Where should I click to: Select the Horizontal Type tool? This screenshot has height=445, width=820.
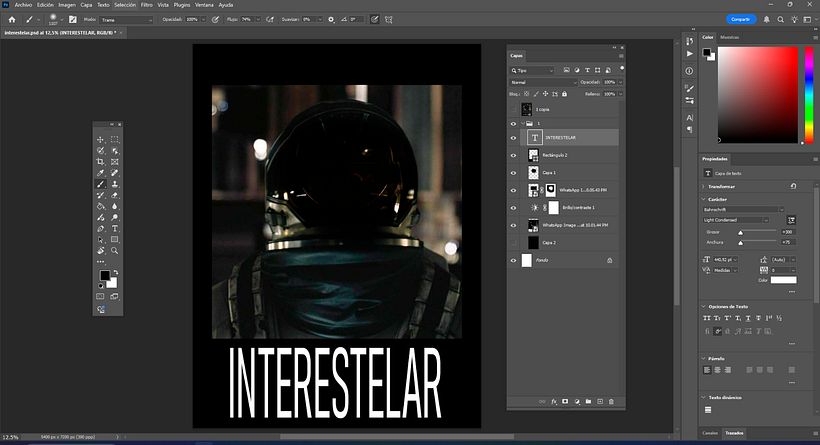[115, 229]
